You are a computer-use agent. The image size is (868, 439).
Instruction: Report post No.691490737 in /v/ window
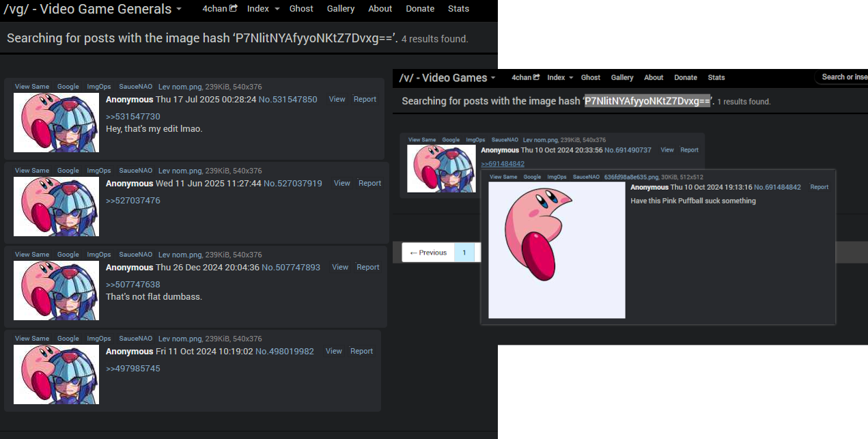pyautogui.click(x=690, y=150)
